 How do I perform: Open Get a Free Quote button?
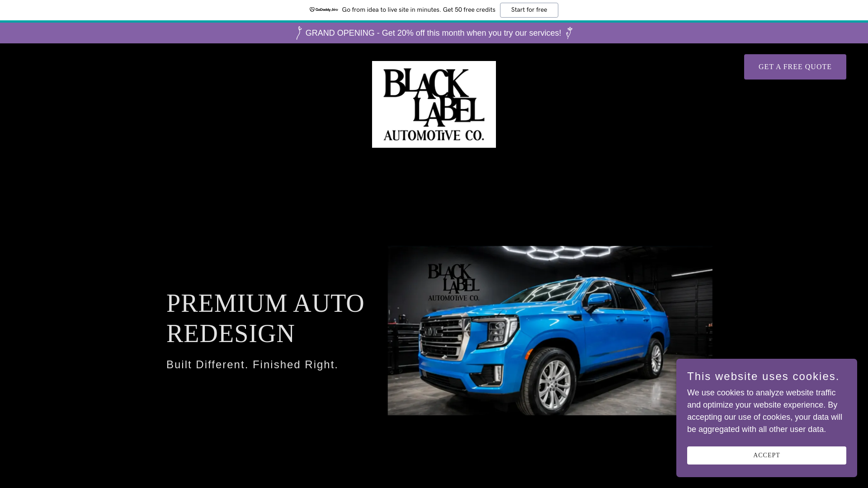pos(795,67)
